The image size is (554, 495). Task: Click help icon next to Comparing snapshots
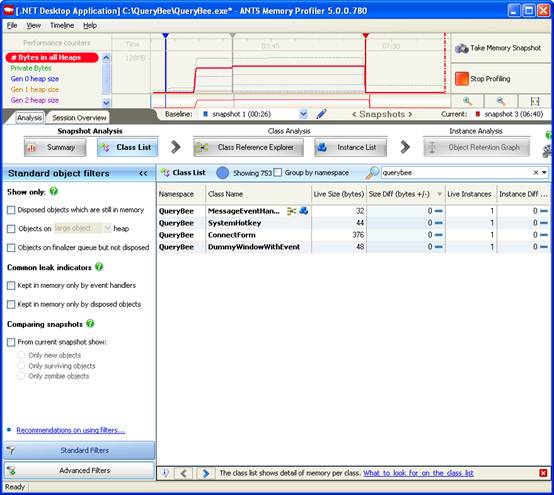coord(90,323)
